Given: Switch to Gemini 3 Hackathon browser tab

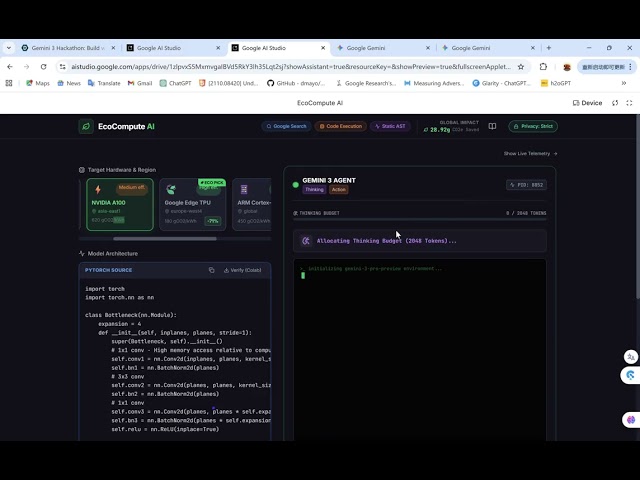Looking at the screenshot, I should [68, 48].
